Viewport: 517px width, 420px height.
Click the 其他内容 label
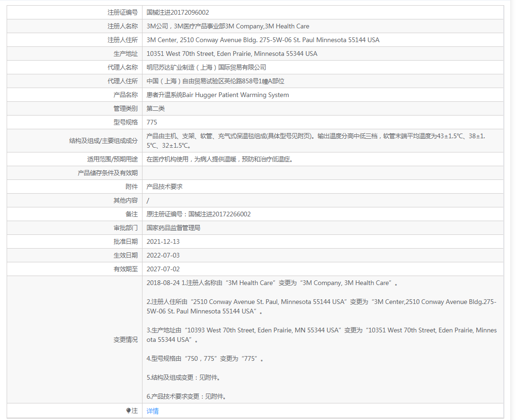tap(125, 200)
